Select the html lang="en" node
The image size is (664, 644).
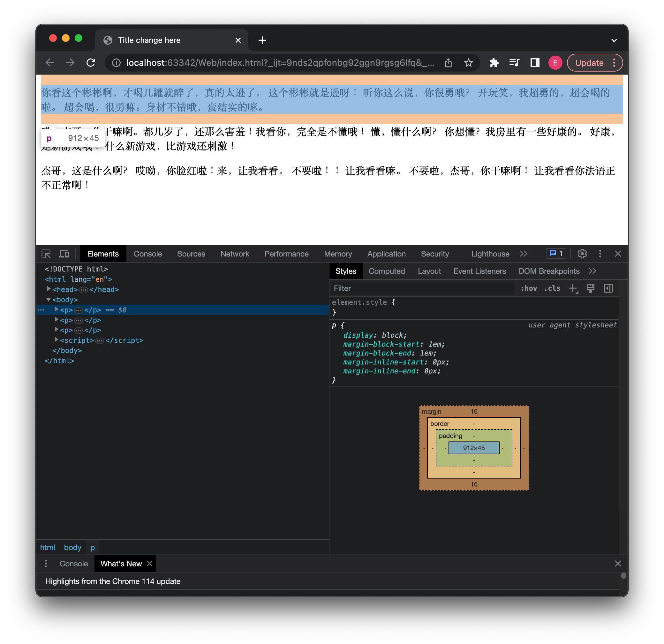78,279
